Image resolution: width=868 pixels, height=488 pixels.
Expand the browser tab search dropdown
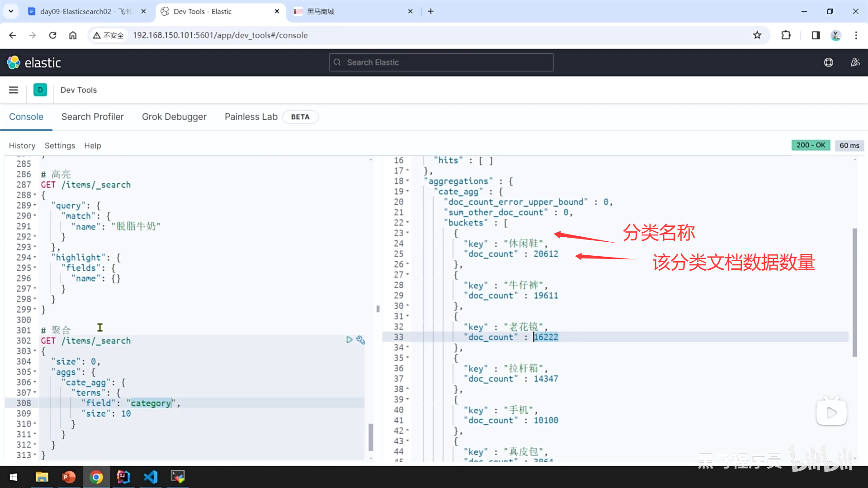tap(11, 11)
